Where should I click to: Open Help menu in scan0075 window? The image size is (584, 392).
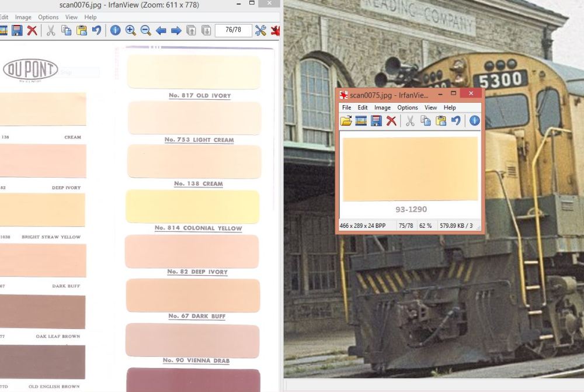point(450,107)
